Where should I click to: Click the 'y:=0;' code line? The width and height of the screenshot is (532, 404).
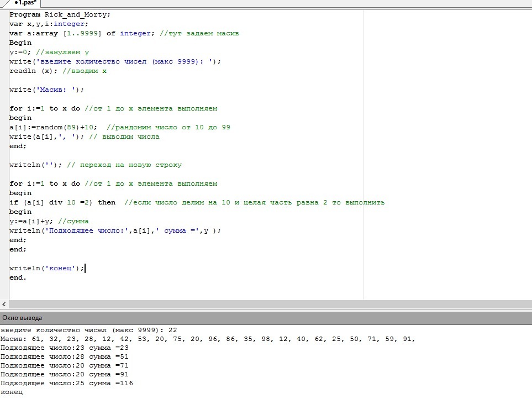50,53
